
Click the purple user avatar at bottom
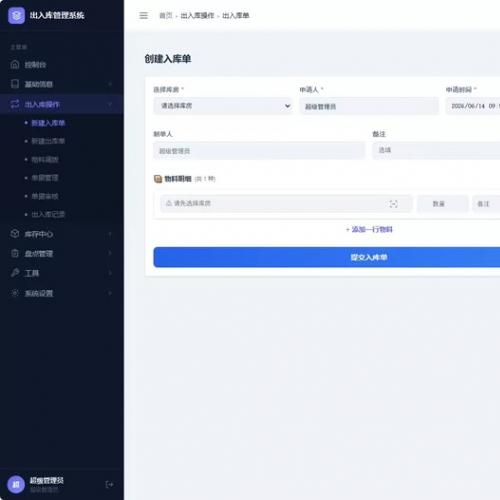(x=16, y=484)
